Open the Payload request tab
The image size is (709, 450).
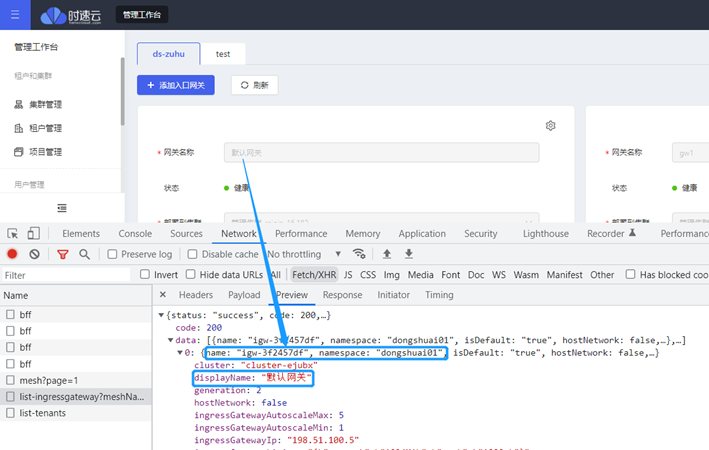pyautogui.click(x=244, y=295)
